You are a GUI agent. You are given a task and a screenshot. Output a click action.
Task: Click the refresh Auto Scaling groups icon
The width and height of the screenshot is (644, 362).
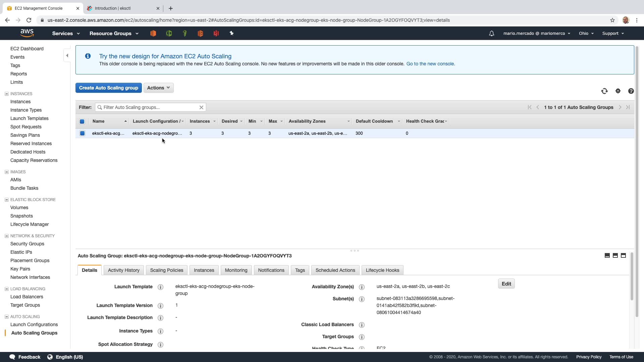(x=604, y=91)
